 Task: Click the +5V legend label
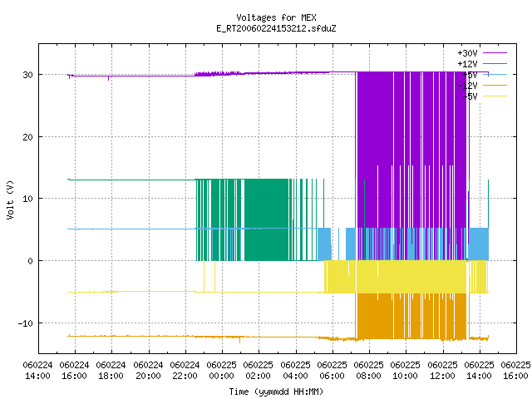[x=470, y=75]
